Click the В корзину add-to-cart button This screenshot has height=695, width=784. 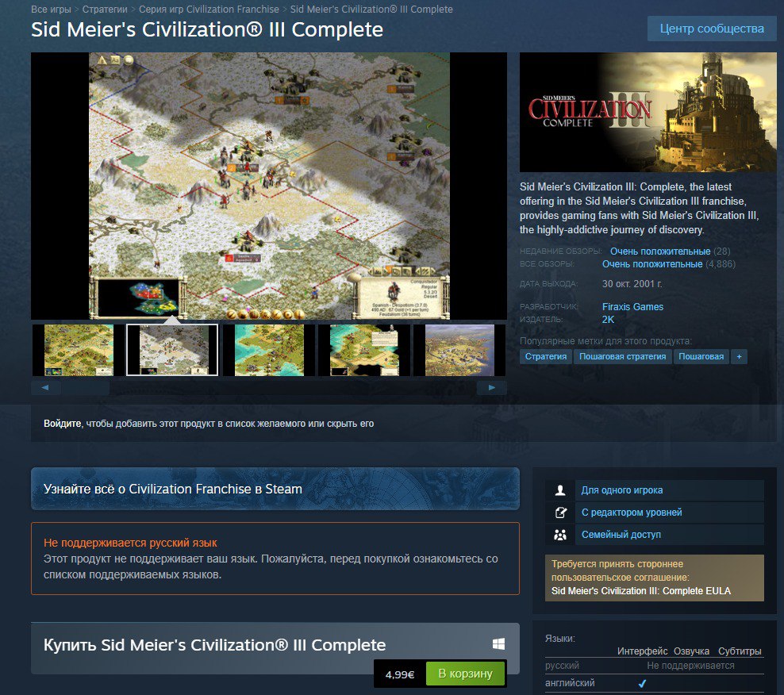coord(465,674)
